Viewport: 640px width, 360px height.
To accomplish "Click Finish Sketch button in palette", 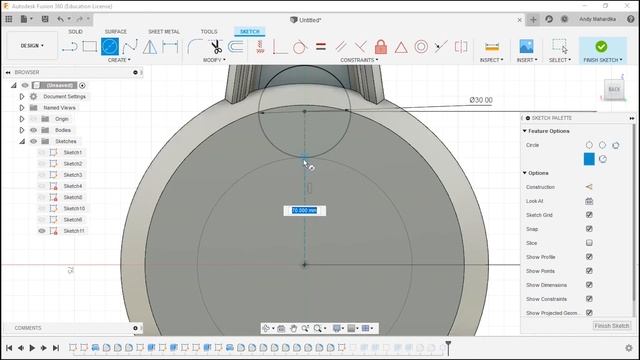I will [611, 326].
